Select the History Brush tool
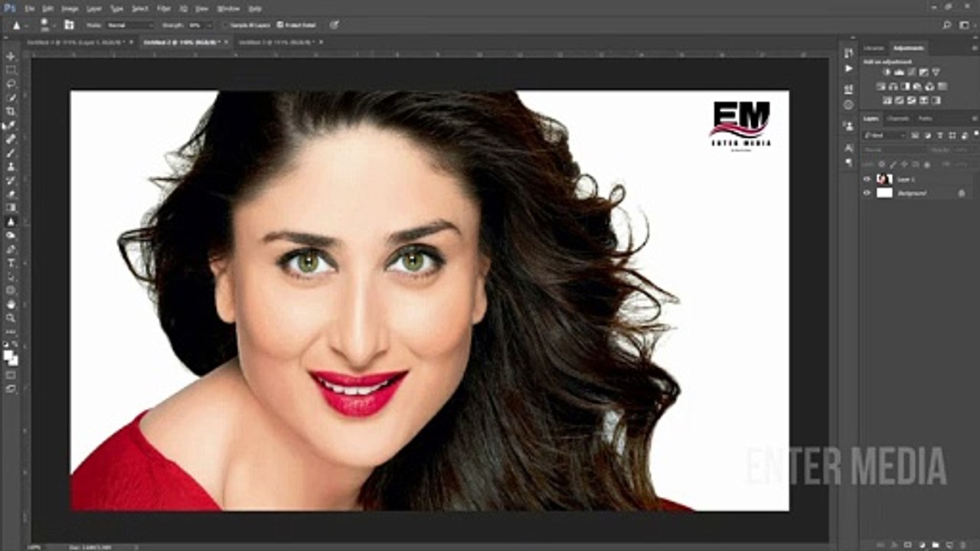This screenshot has width=980, height=551. click(11, 181)
